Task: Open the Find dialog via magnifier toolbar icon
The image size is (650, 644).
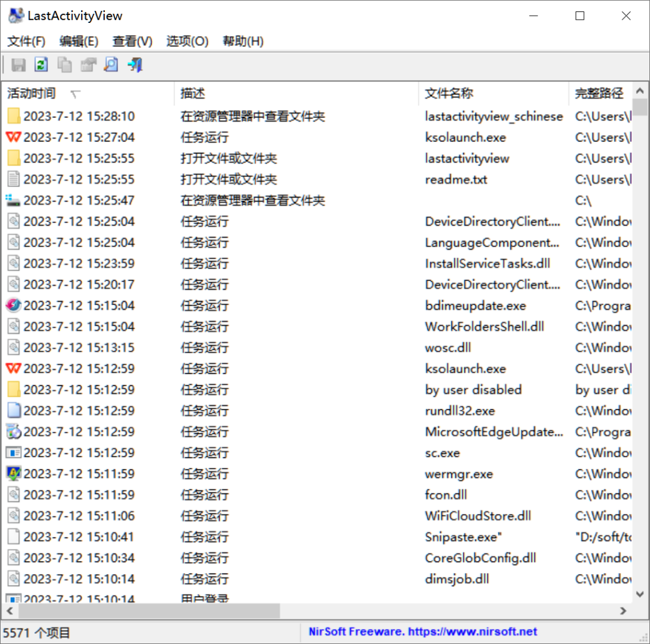Action: tap(111, 64)
